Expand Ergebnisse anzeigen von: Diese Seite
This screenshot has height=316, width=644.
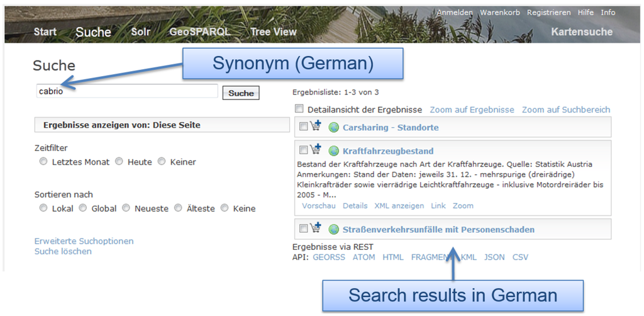[121, 125]
